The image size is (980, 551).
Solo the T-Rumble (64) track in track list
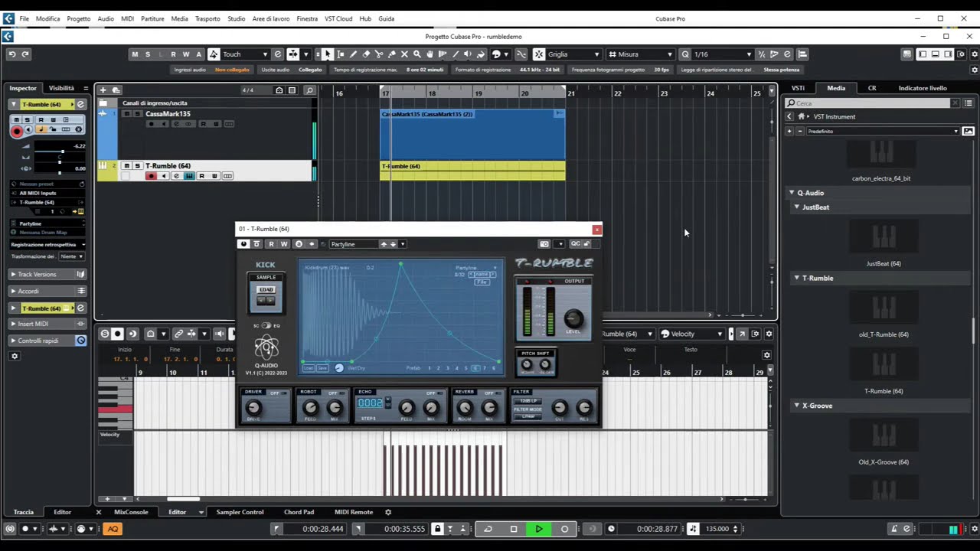[x=137, y=166]
